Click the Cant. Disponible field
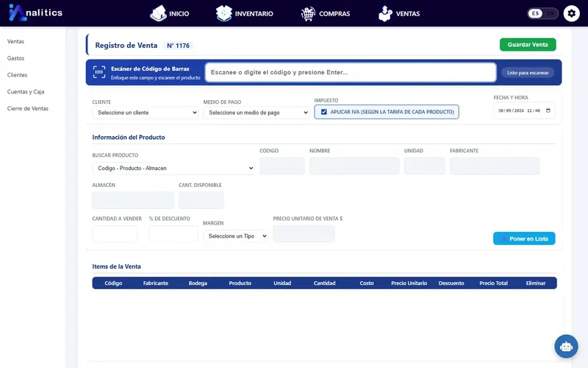 tap(201, 200)
